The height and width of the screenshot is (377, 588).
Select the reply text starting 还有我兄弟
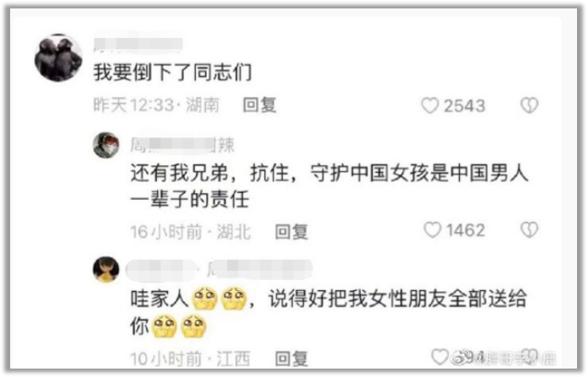pos(329,186)
